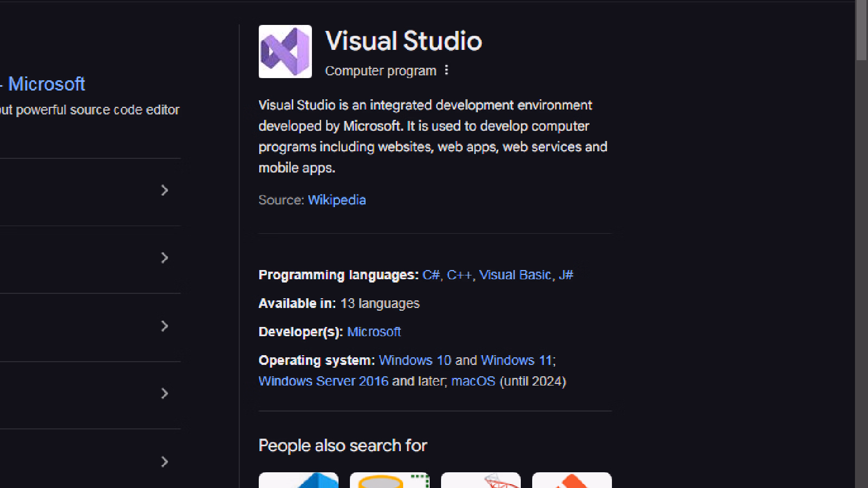868x488 pixels.
Task: Open the Windows Server 2016 link
Action: (324, 381)
